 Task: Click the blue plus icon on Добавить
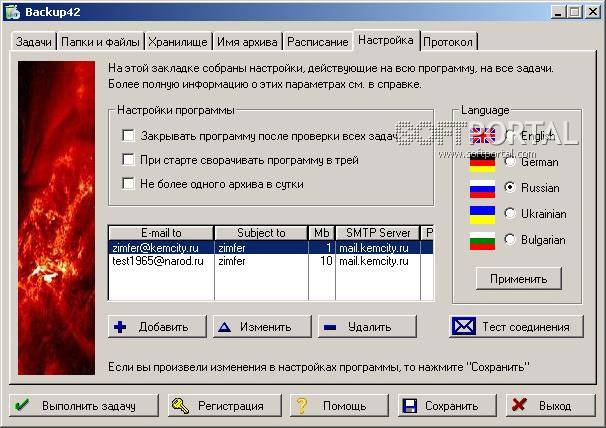[x=120, y=327]
